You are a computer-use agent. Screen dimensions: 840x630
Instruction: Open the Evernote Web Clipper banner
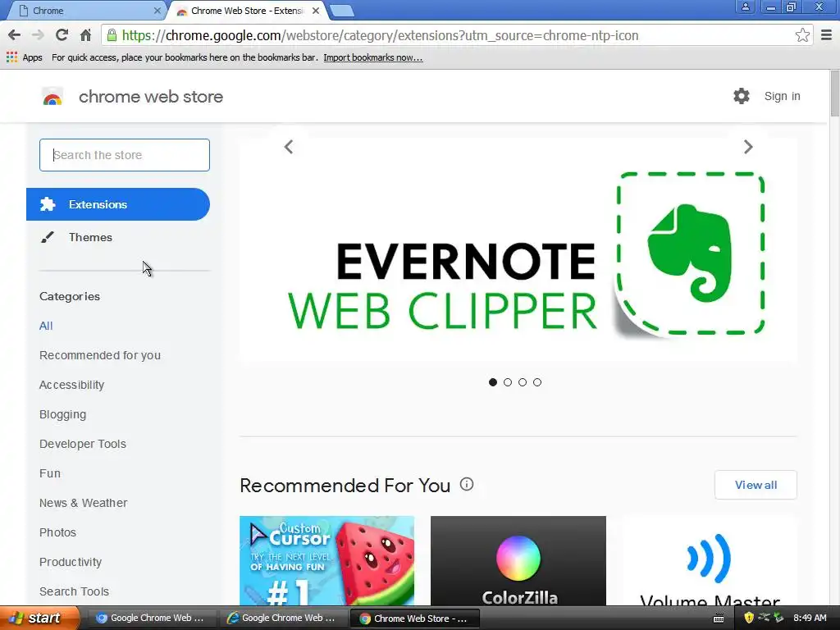pos(518,249)
